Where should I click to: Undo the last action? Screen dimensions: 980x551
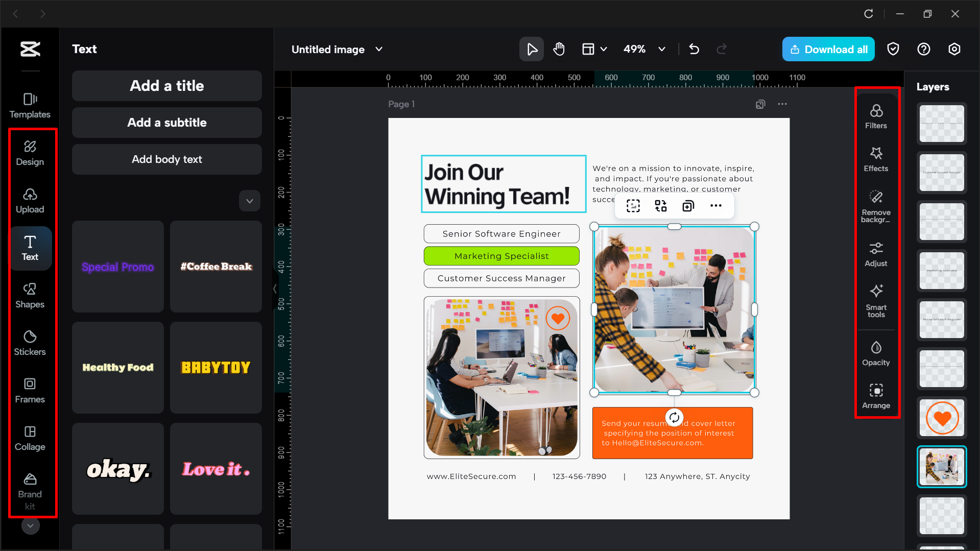tap(694, 49)
